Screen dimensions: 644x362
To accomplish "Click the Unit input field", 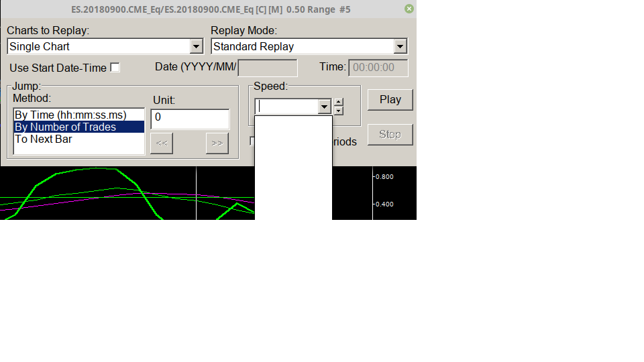I will tap(190, 119).
